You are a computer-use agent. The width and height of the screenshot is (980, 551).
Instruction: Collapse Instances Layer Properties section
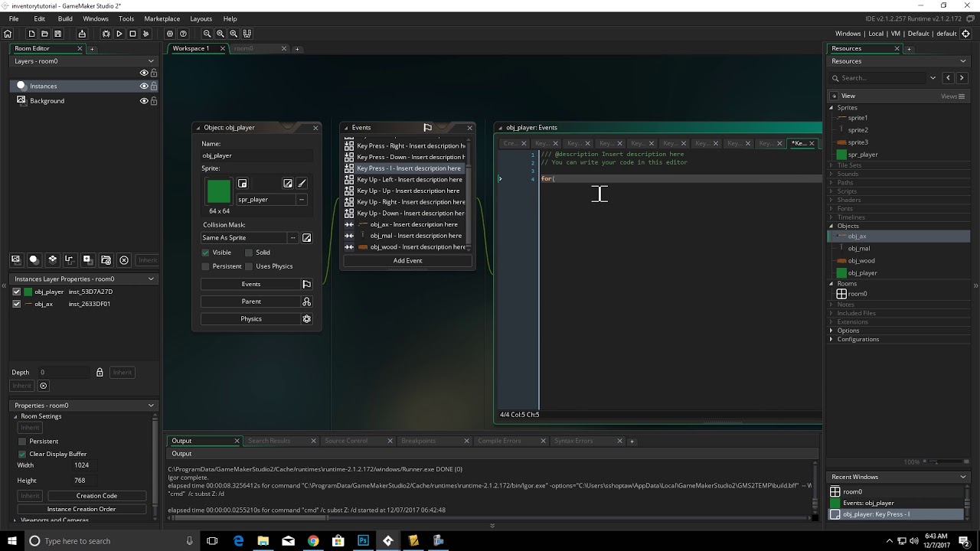[x=151, y=279]
